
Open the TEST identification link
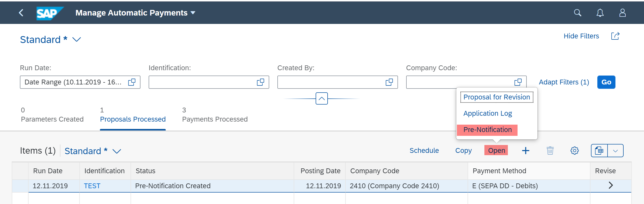point(92,186)
